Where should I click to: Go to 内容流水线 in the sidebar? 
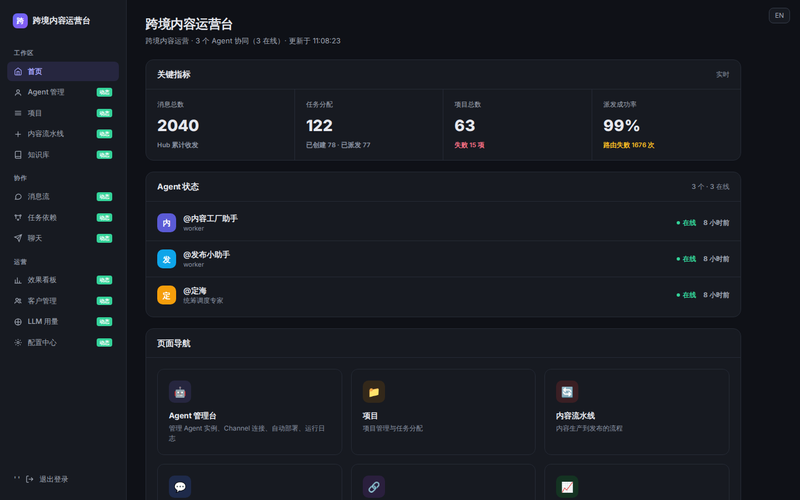click(x=63, y=134)
